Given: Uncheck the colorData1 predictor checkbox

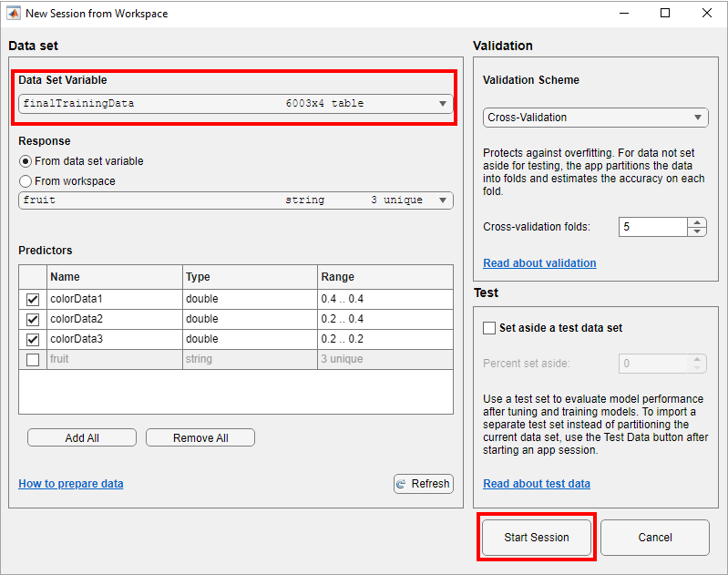Looking at the screenshot, I should 33,300.
